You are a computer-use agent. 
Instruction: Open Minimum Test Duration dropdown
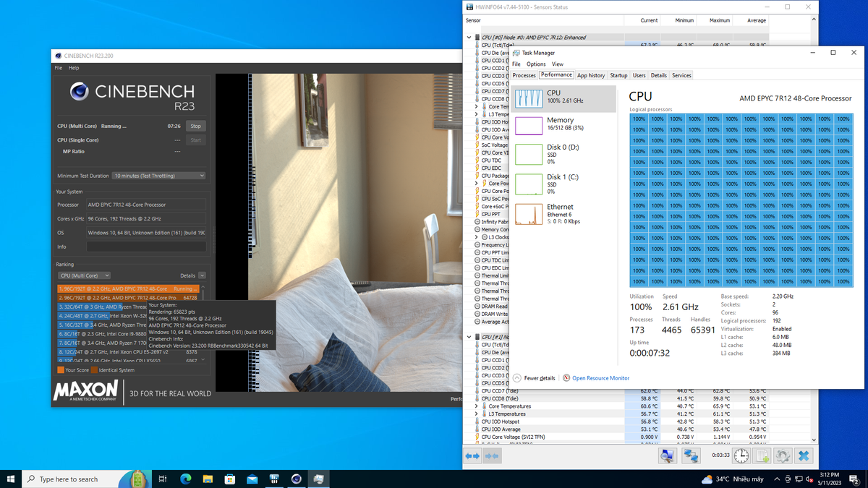point(158,176)
